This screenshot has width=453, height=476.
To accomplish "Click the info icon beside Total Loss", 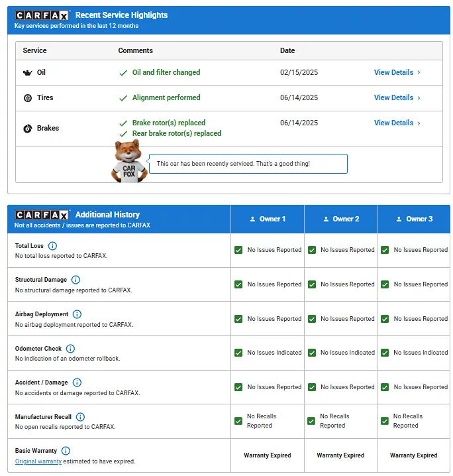I will 53,246.
